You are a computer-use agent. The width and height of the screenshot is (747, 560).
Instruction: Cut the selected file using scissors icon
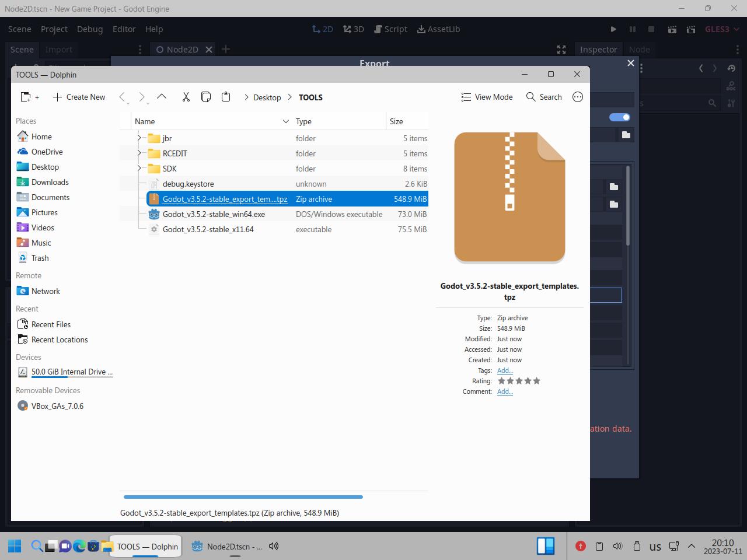(x=186, y=97)
